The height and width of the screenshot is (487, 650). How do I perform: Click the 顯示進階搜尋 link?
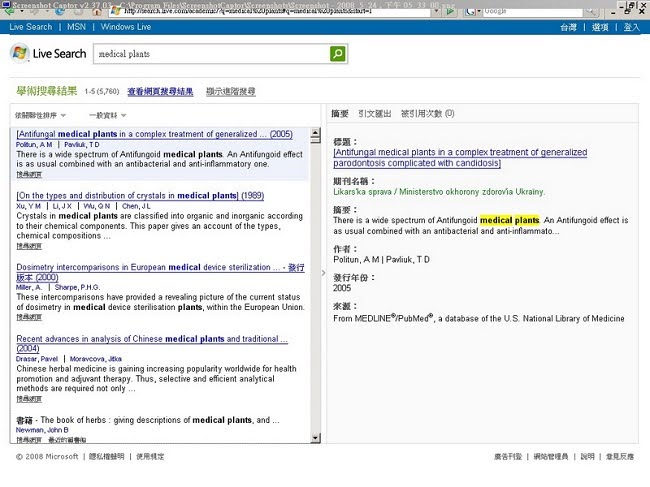pyautogui.click(x=230, y=92)
